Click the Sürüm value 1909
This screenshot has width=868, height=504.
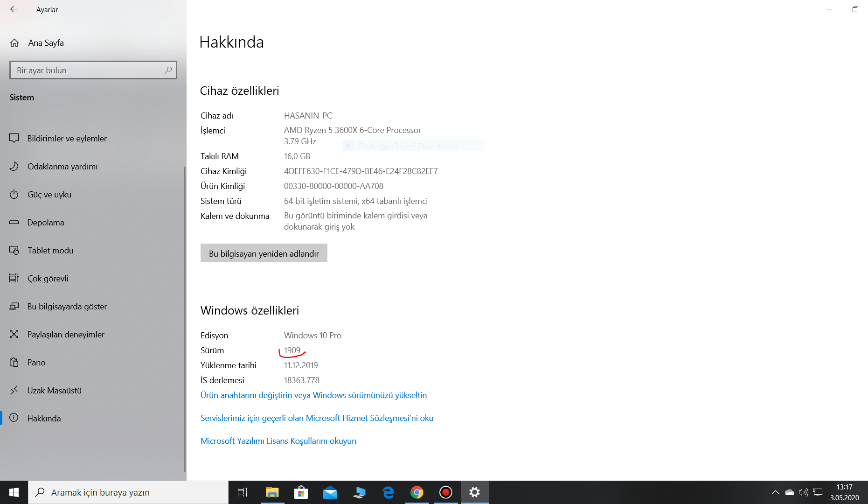[x=292, y=350]
